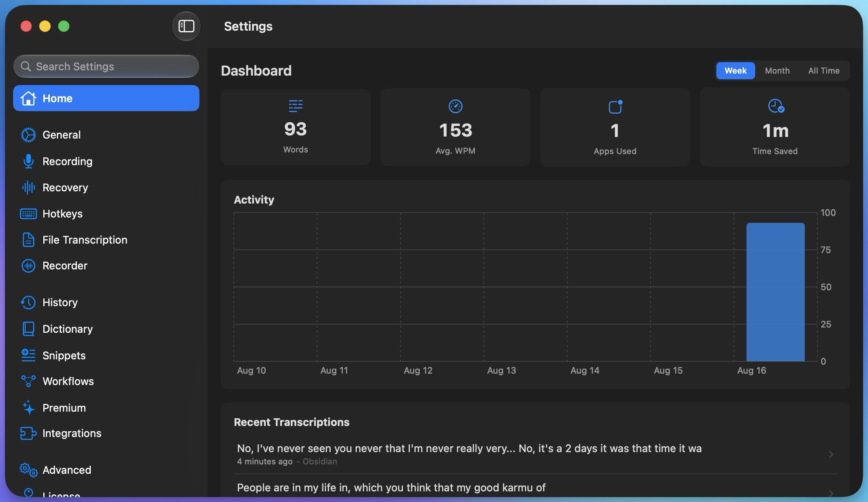Open the 'People are in my life' transcription
Image resolution: width=868 pixels, height=502 pixels.
tap(535, 487)
